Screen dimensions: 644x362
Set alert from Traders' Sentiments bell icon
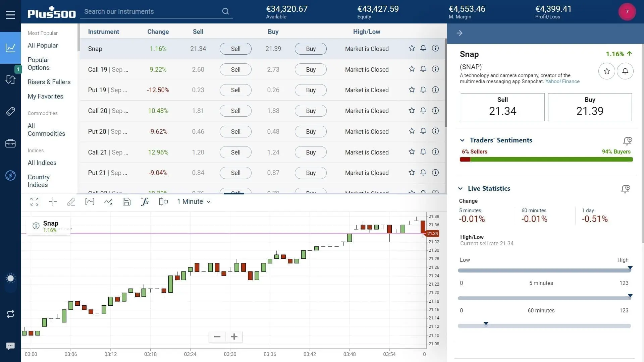coord(627,141)
